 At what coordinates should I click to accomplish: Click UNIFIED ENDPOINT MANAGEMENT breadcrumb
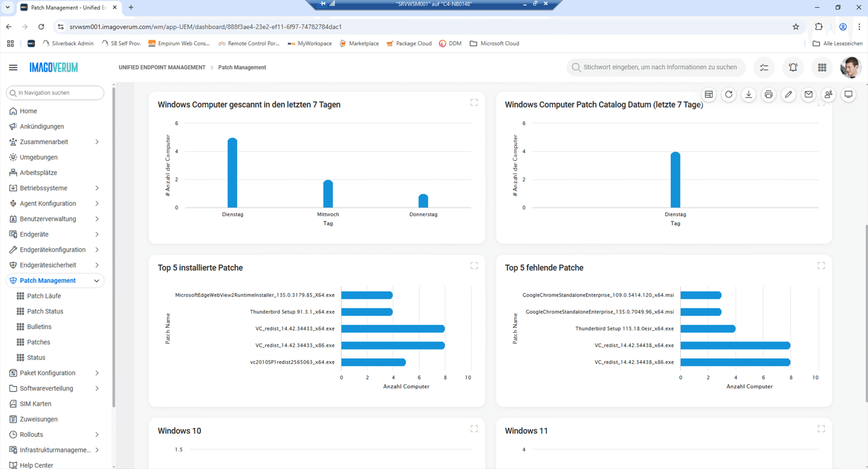click(162, 67)
